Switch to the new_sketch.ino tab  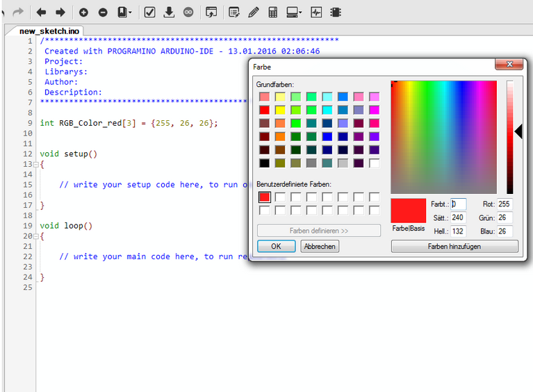49,31
